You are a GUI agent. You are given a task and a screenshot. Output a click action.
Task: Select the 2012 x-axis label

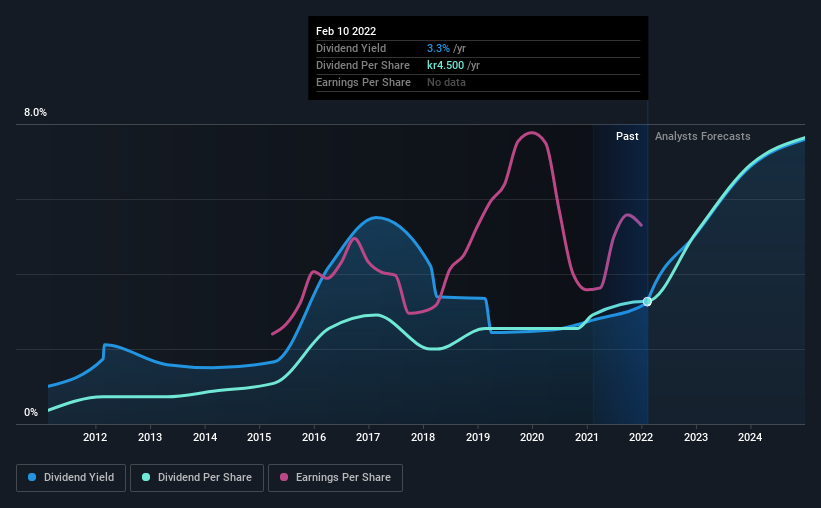coord(95,437)
